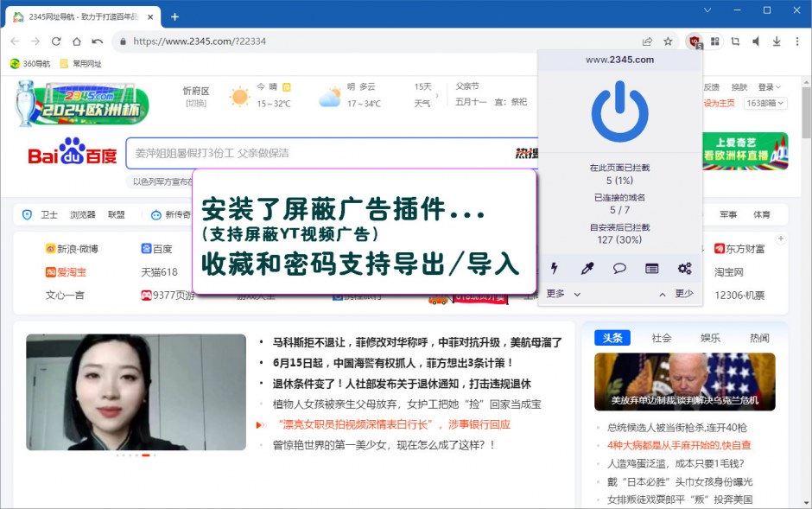Screen dimensions: 812x509
Task: Open the 体育 channel link
Action: (761, 215)
